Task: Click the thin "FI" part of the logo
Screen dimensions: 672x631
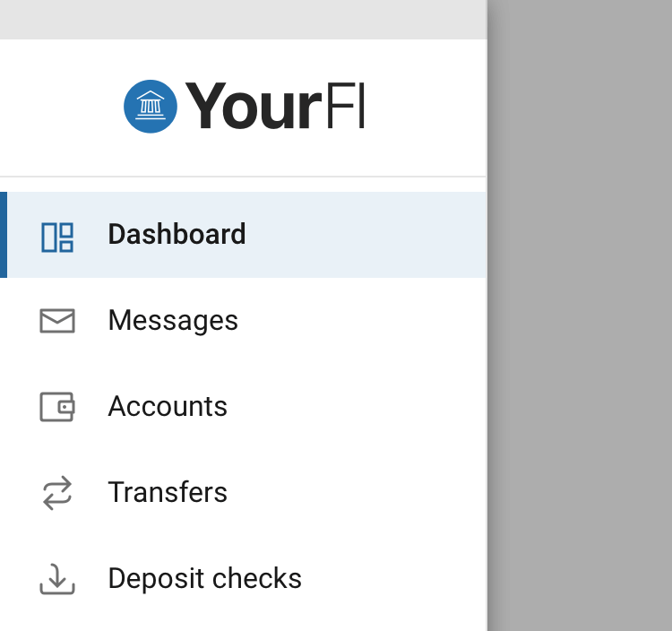Action: tap(345, 106)
